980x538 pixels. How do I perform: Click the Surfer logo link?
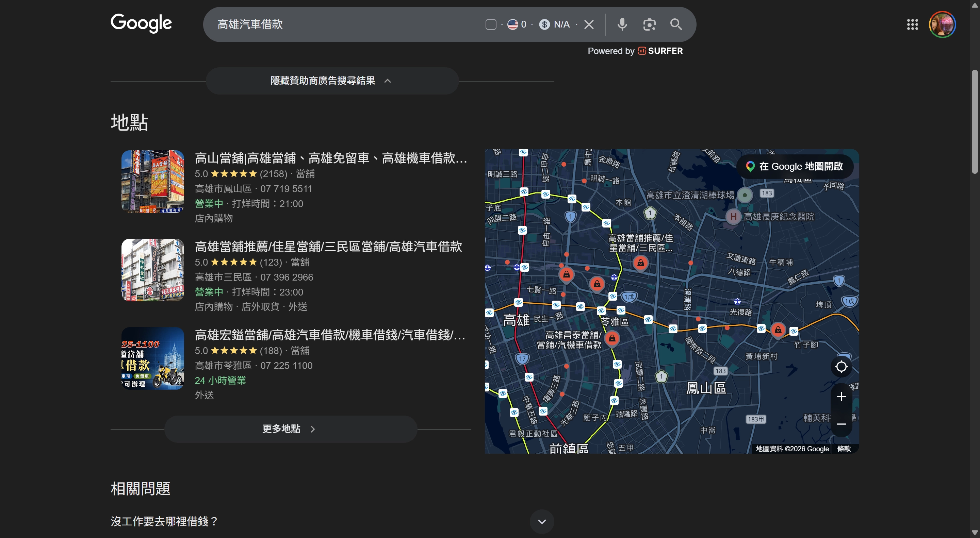click(x=660, y=51)
